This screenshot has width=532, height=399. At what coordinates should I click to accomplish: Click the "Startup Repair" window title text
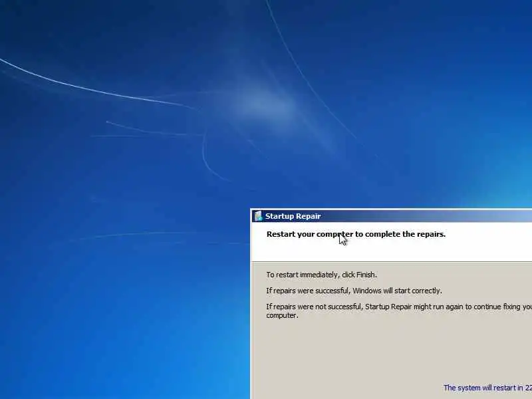click(x=293, y=217)
